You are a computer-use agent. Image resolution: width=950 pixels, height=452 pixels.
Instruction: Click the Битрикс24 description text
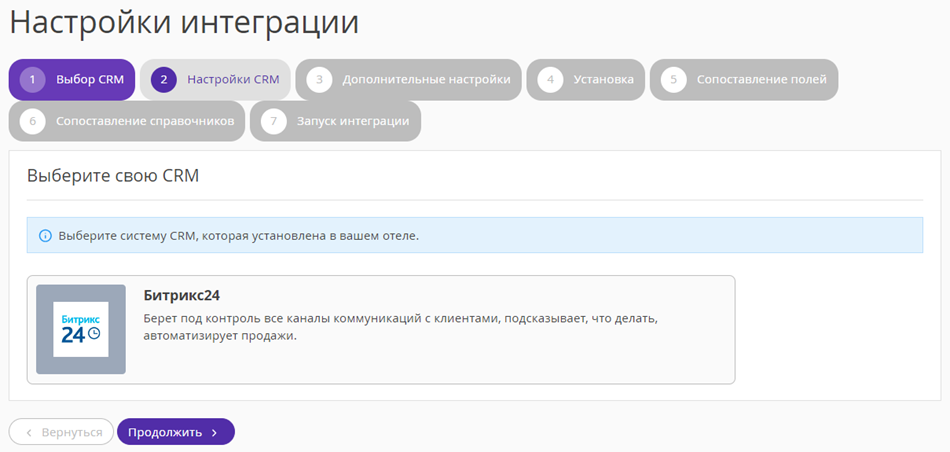pos(400,327)
